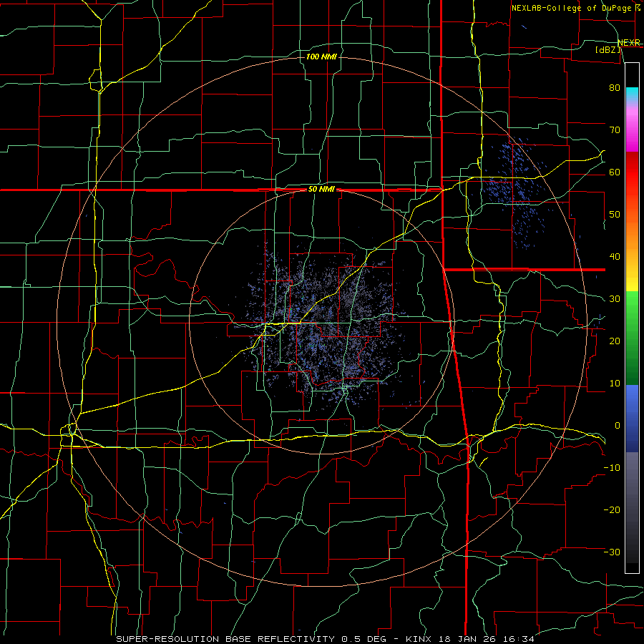The height and width of the screenshot is (644, 644).
Task: Click the 100 NMI range ring label
Action: click(321, 57)
